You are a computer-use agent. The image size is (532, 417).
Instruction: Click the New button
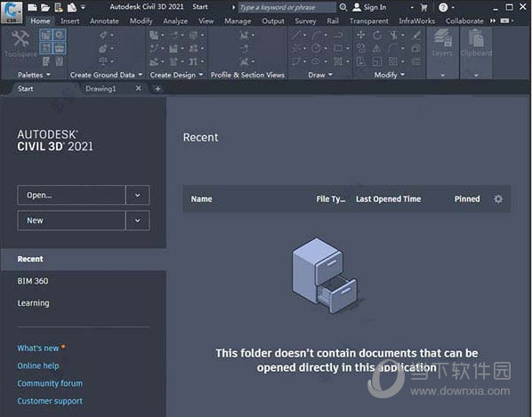(x=71, y=221)
